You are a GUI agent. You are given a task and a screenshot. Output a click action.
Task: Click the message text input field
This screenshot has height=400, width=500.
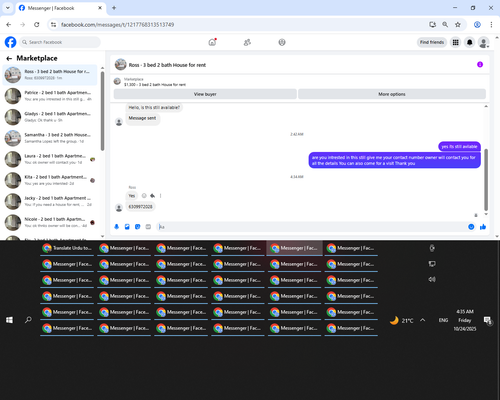pos(311,227)
